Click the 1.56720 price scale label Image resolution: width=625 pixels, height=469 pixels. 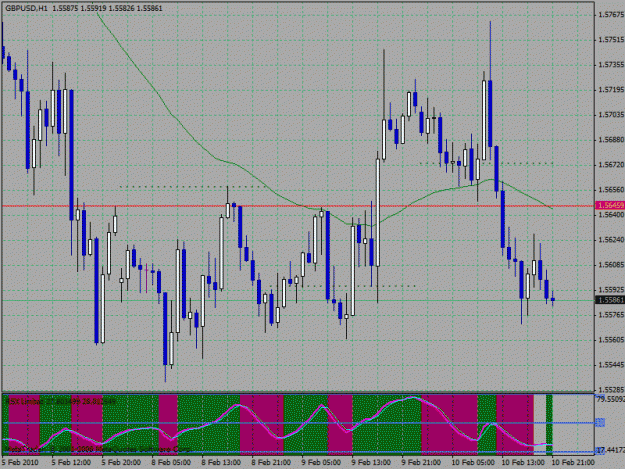click(611, 165)
